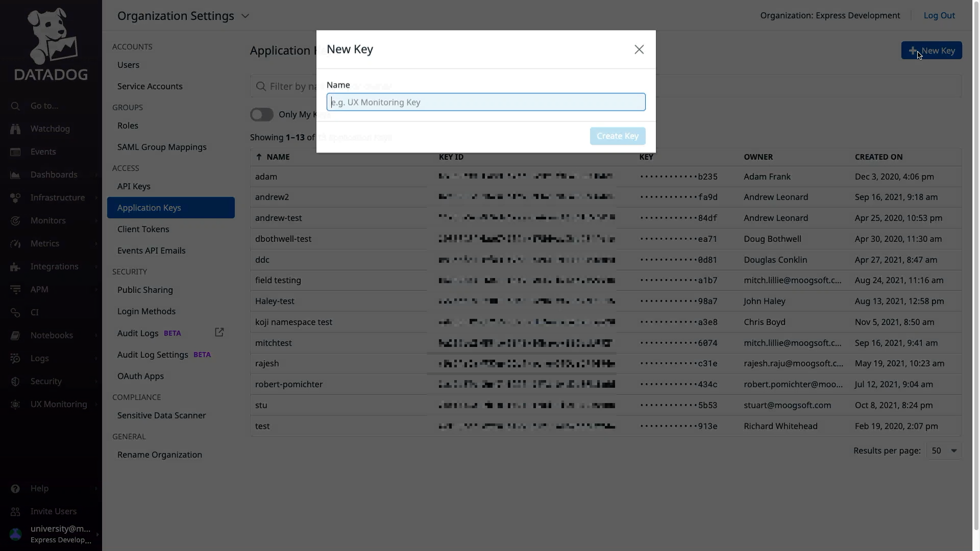The width and height of the screenshot is (980, 551).
Task: Select Application Keys menu item
Action: tap(171, 208)
